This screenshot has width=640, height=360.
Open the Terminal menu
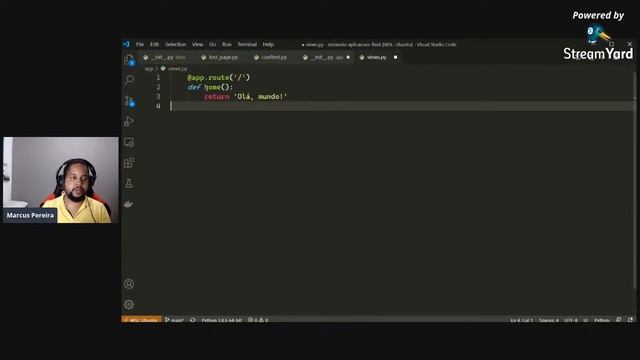tap(247, 44)
